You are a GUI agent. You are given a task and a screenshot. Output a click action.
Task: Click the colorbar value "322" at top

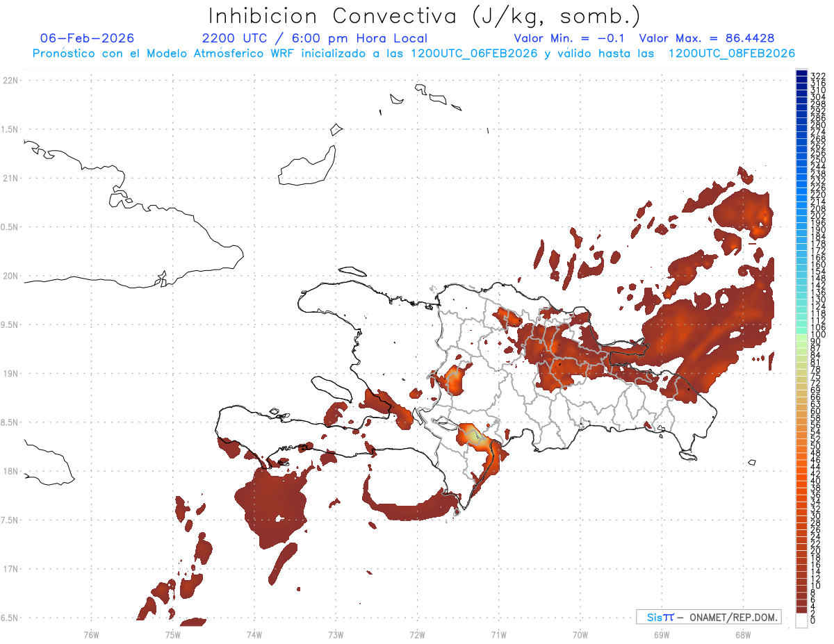(x=817, y=75)
